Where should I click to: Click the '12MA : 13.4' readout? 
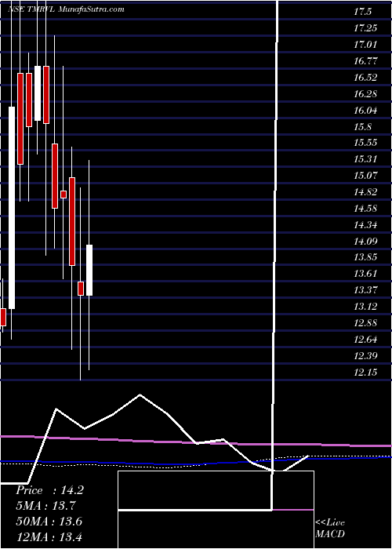click(x=49, y=536)
